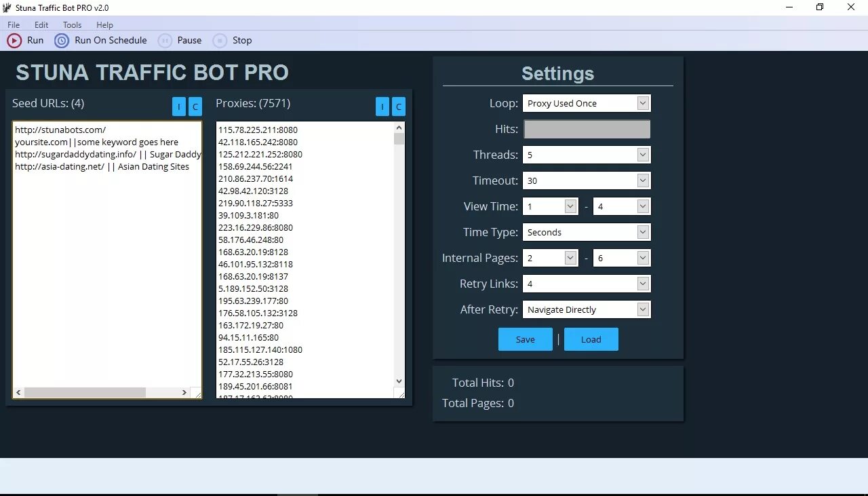
Task: Click seed URLs scroll left arrow
Action: tap(18, 392)
